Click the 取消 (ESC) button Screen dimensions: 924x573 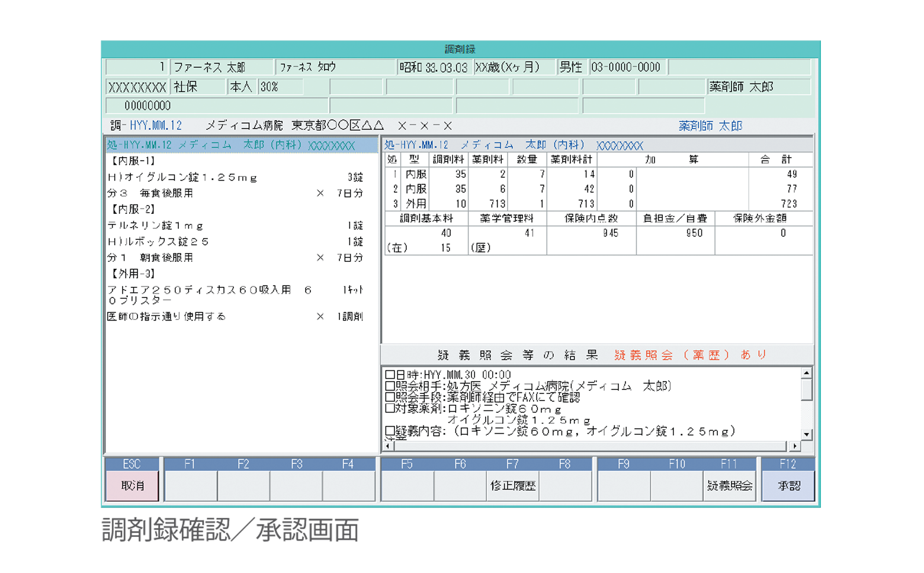tap(132, 485)
